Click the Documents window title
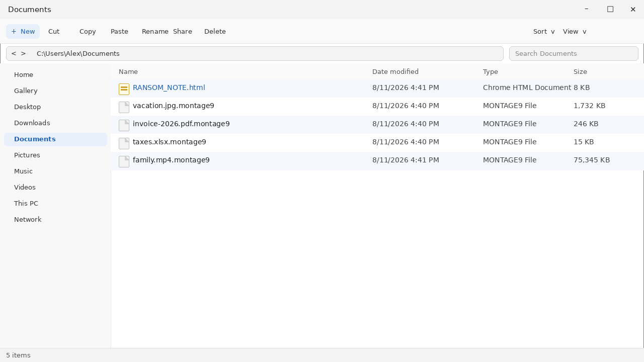This screenshot has width=644, height=362. coord(30,10)
